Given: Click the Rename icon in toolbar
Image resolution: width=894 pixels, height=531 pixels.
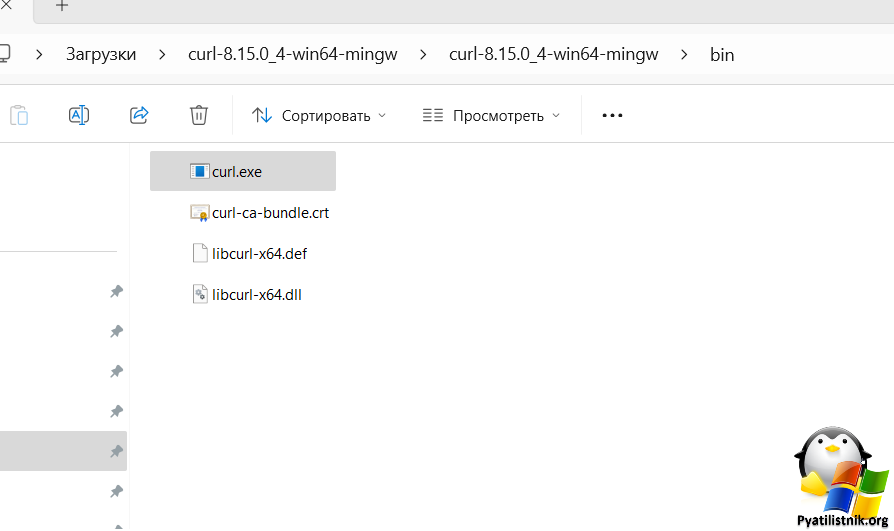Looking at the screenshot, I should click(x=79, y=115).
